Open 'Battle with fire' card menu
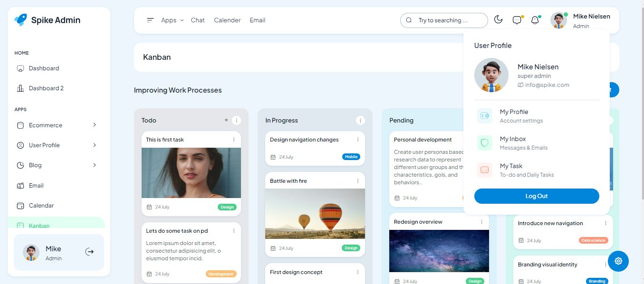Image resolution: width=644 pixels, height=284 pixels. (x=358, y=181)
